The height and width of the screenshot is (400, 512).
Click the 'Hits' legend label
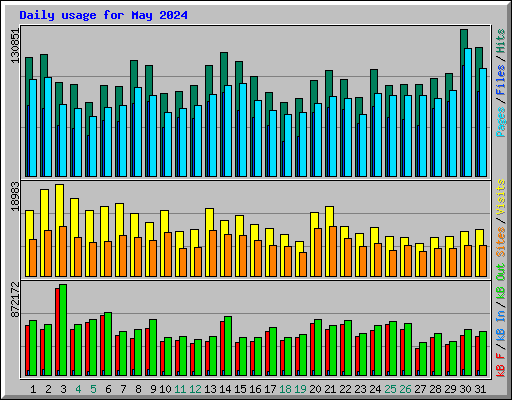[x=500, y=41]
